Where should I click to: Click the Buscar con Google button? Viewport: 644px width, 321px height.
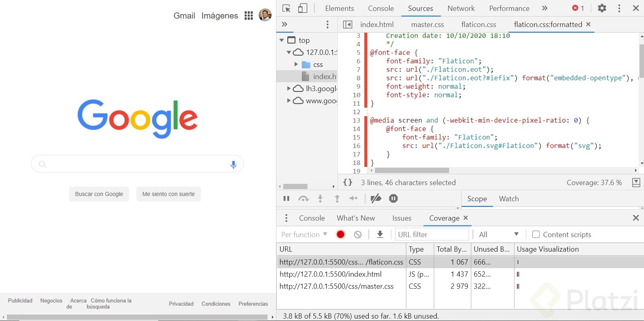[x=99, y=194]
